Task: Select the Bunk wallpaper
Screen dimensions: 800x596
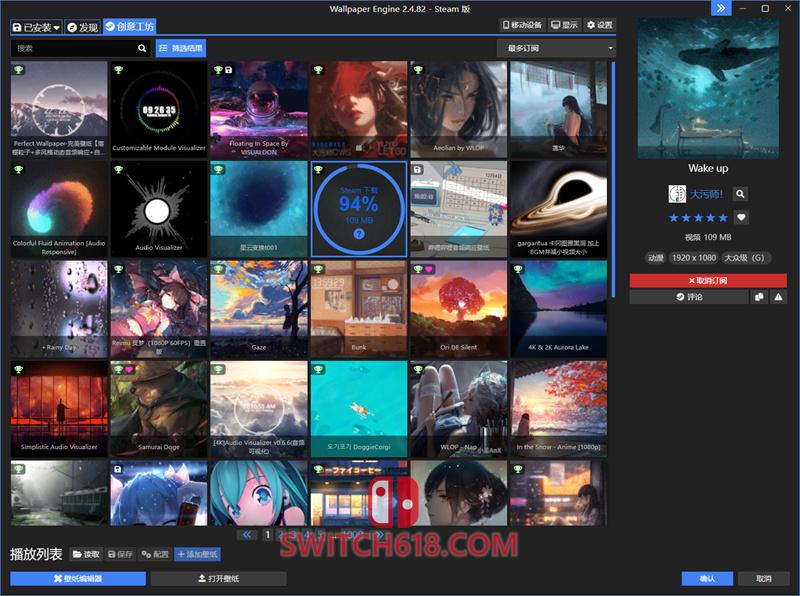Action: (359, 309)
